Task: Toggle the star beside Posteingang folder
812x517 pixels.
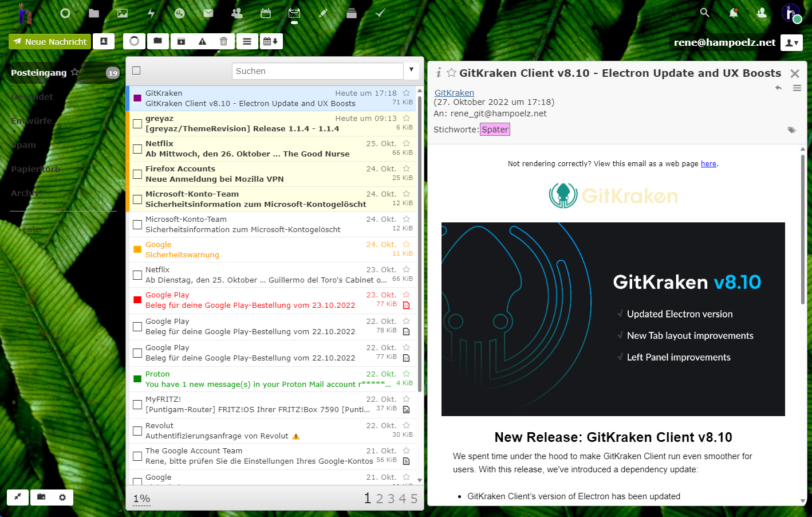Action: [x=74, y=72]
